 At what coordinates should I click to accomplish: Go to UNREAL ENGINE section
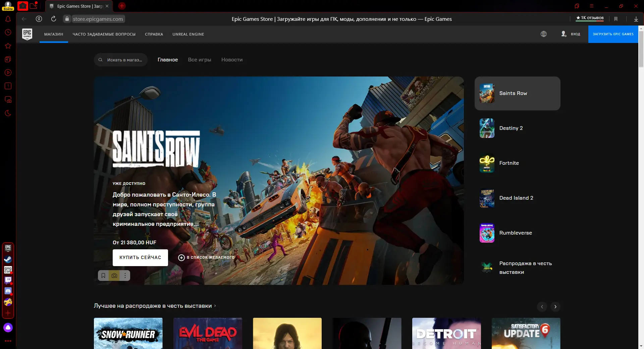coord(188,34)
